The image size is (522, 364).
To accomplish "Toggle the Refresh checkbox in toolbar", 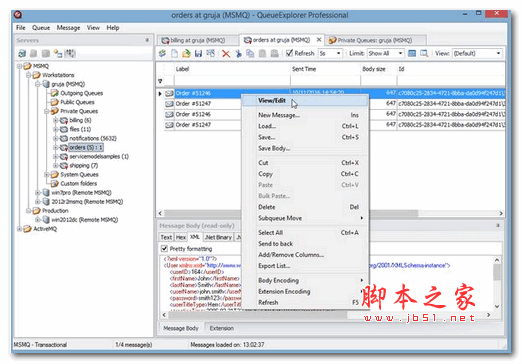I will pos(290,53).
